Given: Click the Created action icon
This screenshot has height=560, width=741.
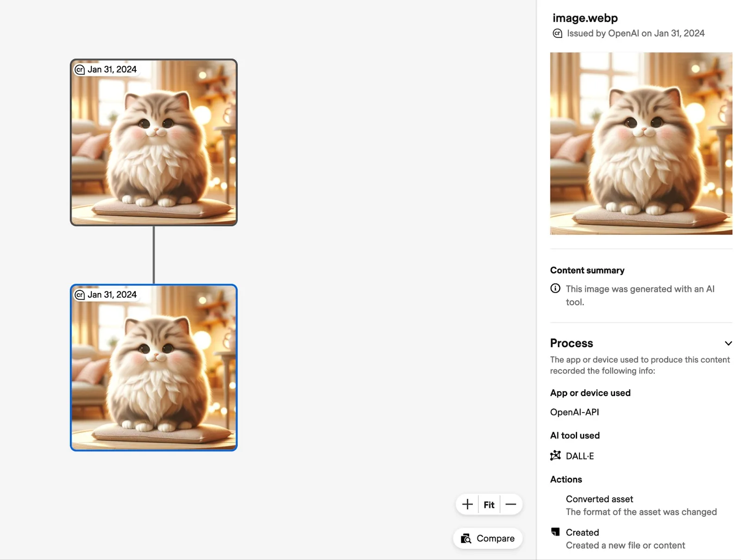Looking at the screenshot, I should tap(555, 532).
